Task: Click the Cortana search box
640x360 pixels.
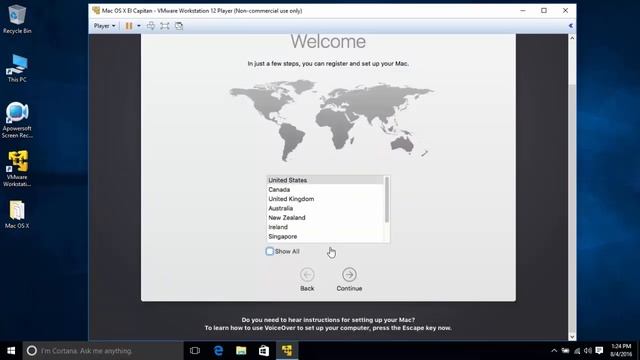Action: point(103,351)
